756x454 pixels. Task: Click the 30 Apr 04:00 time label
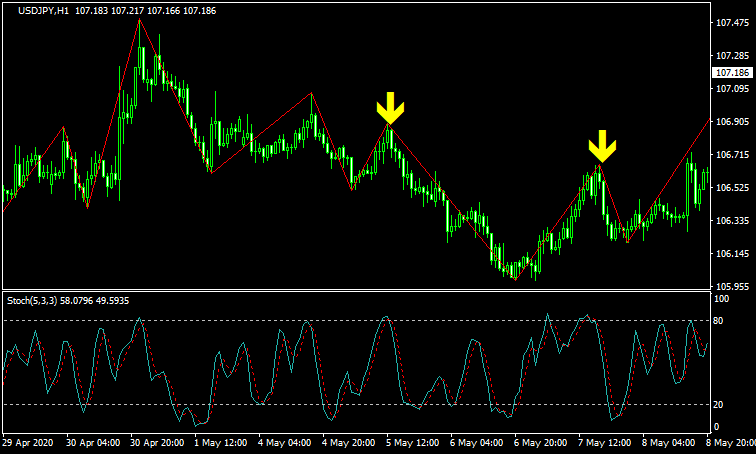click(x=93, y=442)
